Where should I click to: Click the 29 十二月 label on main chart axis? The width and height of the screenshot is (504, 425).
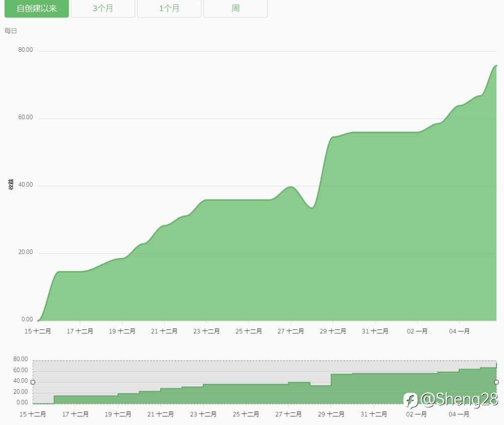pyautogui.click(x=333, y=331)
